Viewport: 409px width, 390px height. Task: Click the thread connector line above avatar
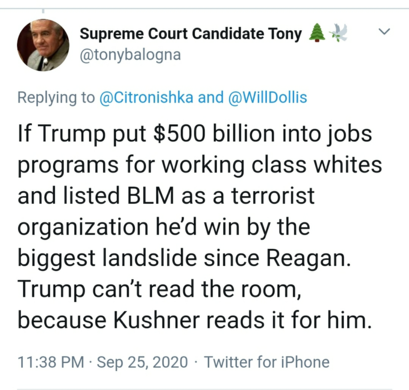click(43, 12)
